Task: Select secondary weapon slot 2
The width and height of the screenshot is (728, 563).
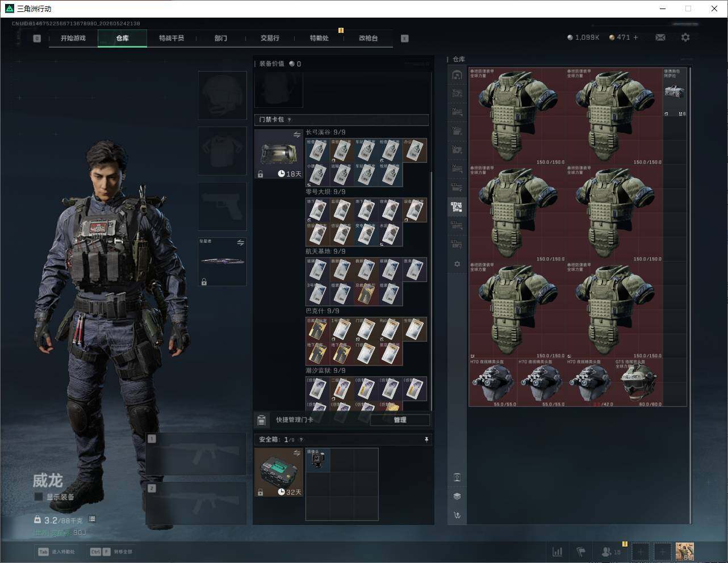Action: [x=196, y=504]
